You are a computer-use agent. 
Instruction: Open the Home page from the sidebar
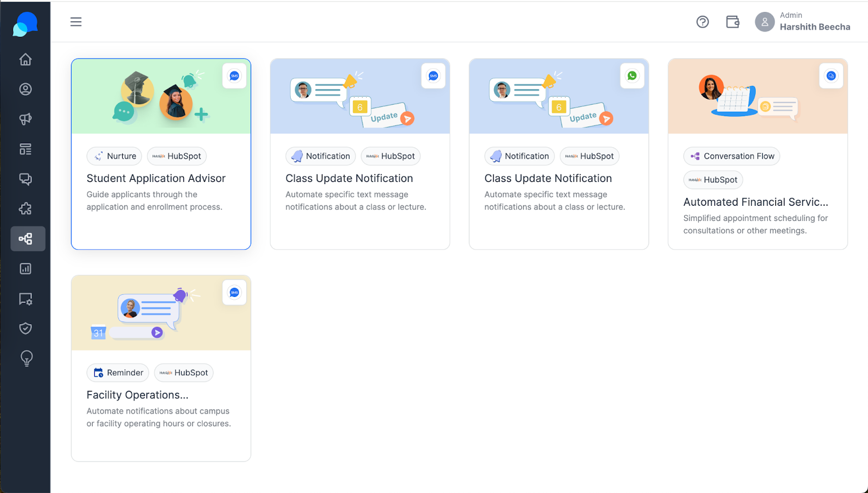(25, 59)
